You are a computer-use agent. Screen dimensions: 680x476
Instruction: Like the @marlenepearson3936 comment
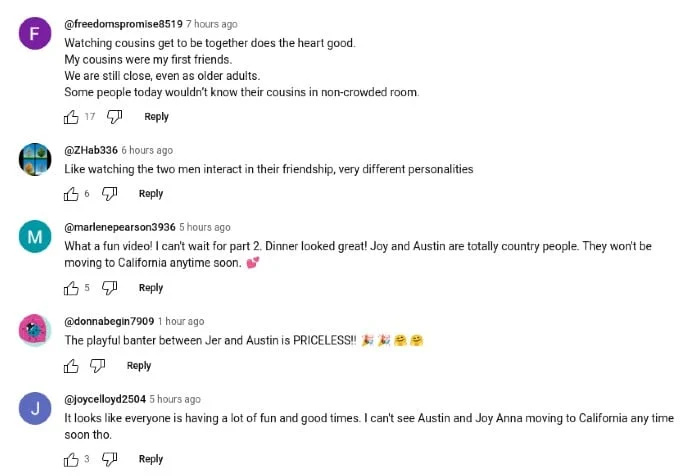[x=71, y=288]
